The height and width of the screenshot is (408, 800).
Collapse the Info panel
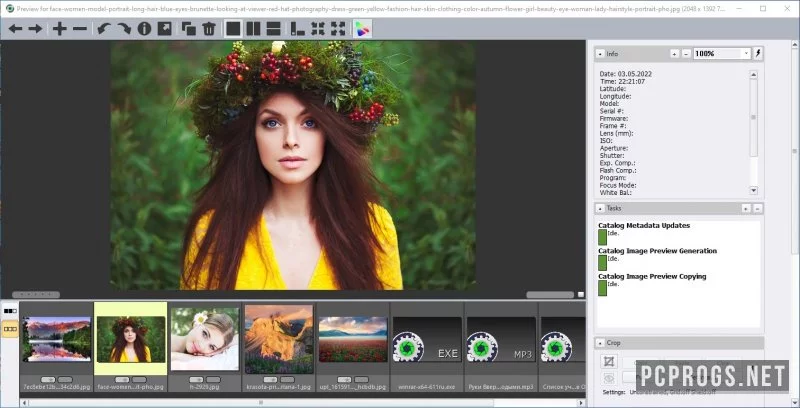(600, 54)
